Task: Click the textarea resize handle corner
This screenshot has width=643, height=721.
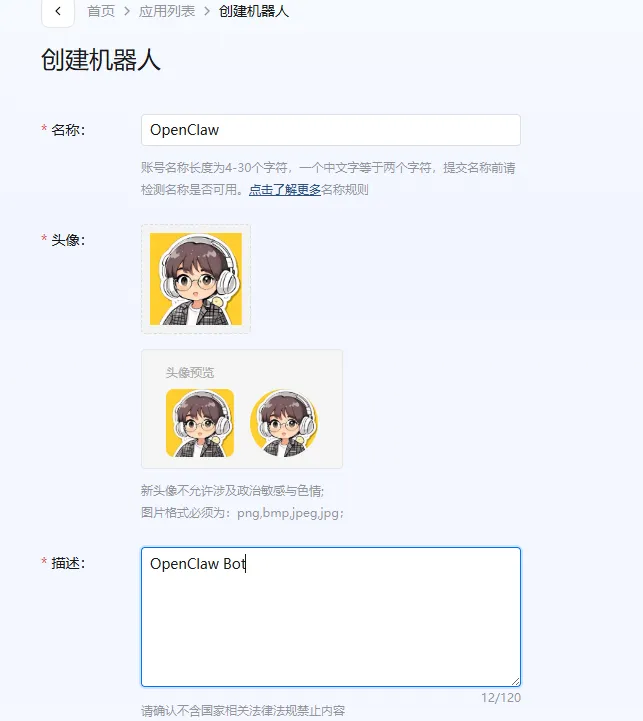Action: pyautogui.click(x=516, y=681)
